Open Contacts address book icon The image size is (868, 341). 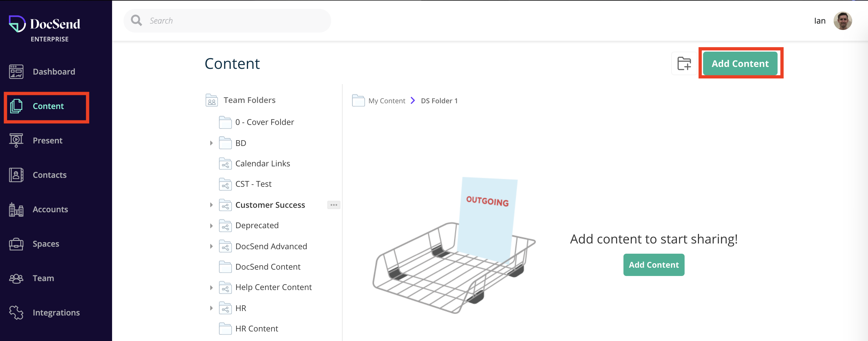coord(16,175)
